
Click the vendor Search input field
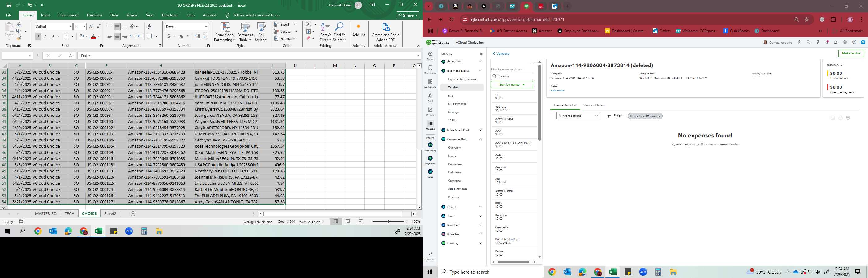[512, 76]
